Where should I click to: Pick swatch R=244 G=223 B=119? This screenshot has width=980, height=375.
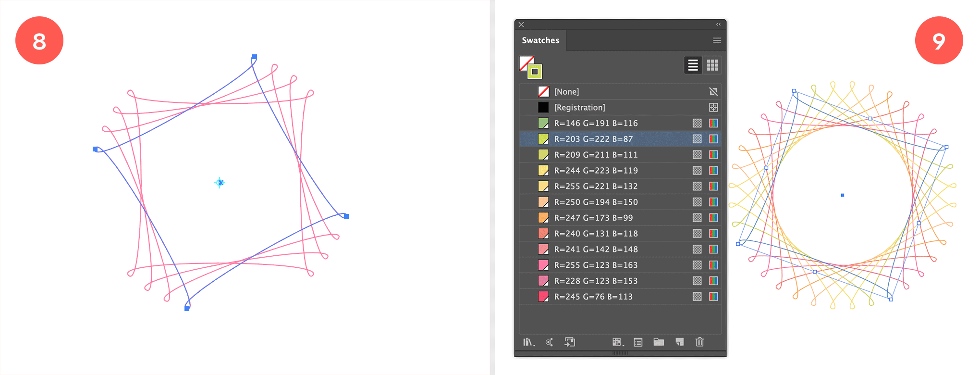pos(620,170)
